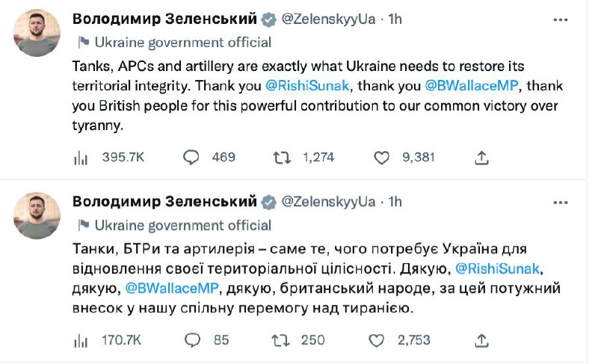This screenshot has height=364, width=598.
Task: Retweet the Ukrainian tweet with 250 retweets
Action: [x=282, y=340]
